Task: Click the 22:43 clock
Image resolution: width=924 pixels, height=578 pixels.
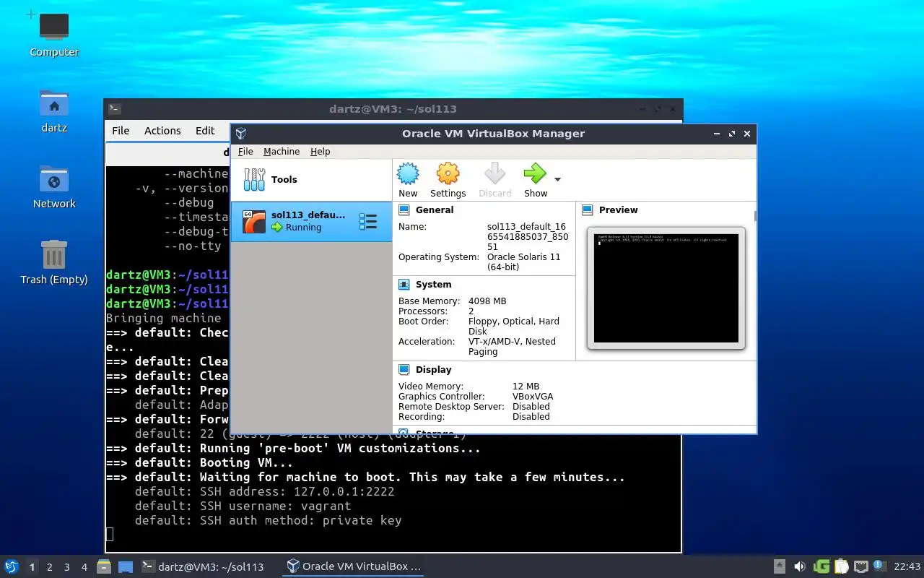Action: click(x=907, y=567)
